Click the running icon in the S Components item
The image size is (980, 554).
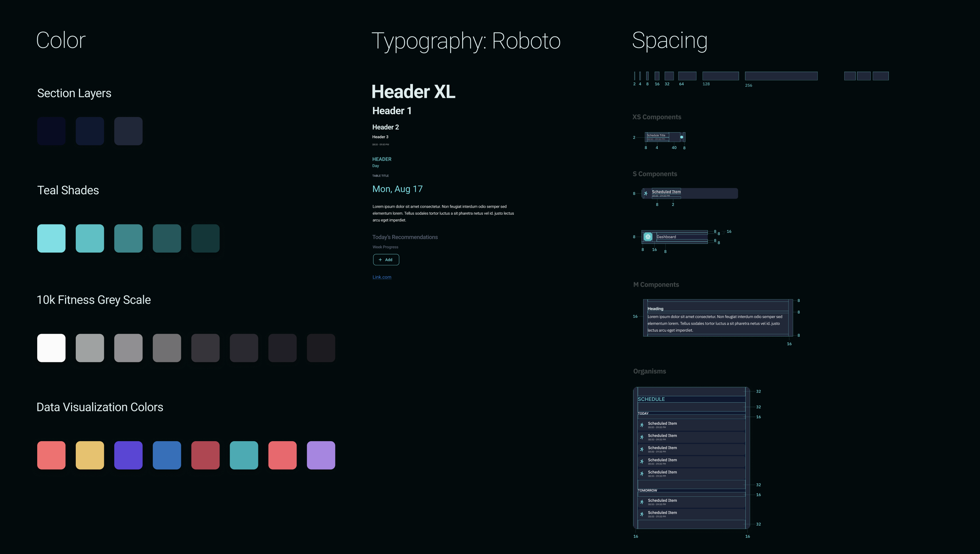(x=646, y=193)
